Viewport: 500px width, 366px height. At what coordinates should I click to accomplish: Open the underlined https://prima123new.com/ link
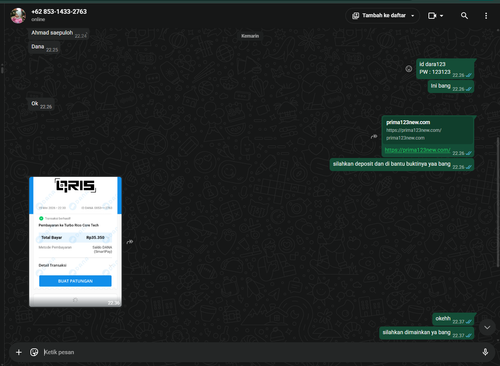417,150
